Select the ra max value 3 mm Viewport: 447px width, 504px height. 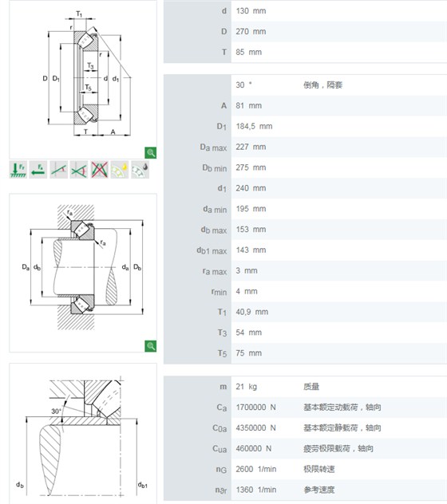(x=247, y=270)
